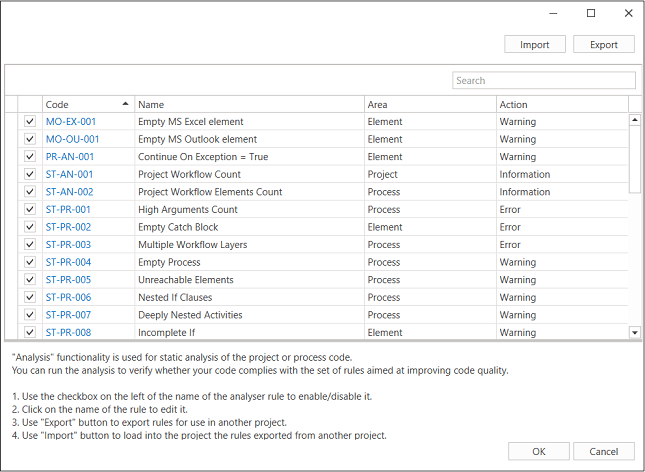Edit rule ST-PR-003 via its code link
This screenshot has height=472, width=645.
pos(68,245)
